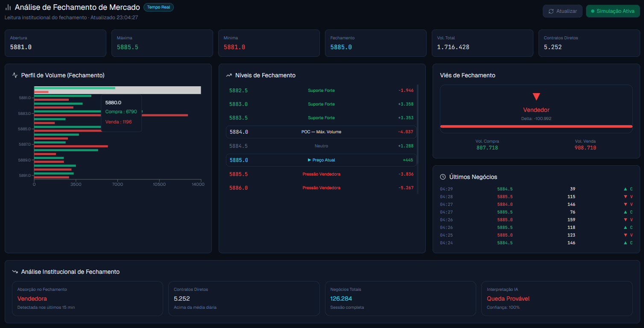Viewport: 644px width, 328px height.
Task: Click the red down triangle above Vendedor
Action: coord(536,97)
